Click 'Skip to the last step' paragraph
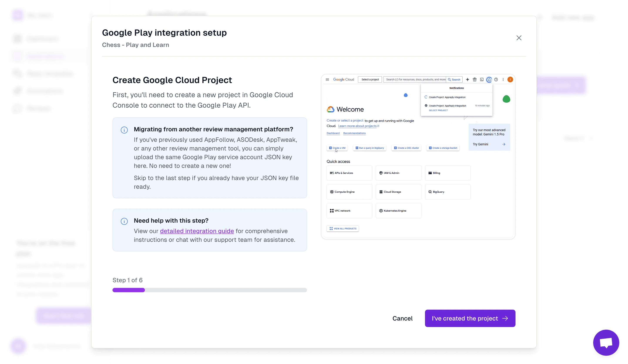The height and width of the screenshot is (364, 628). click(216, 182)
